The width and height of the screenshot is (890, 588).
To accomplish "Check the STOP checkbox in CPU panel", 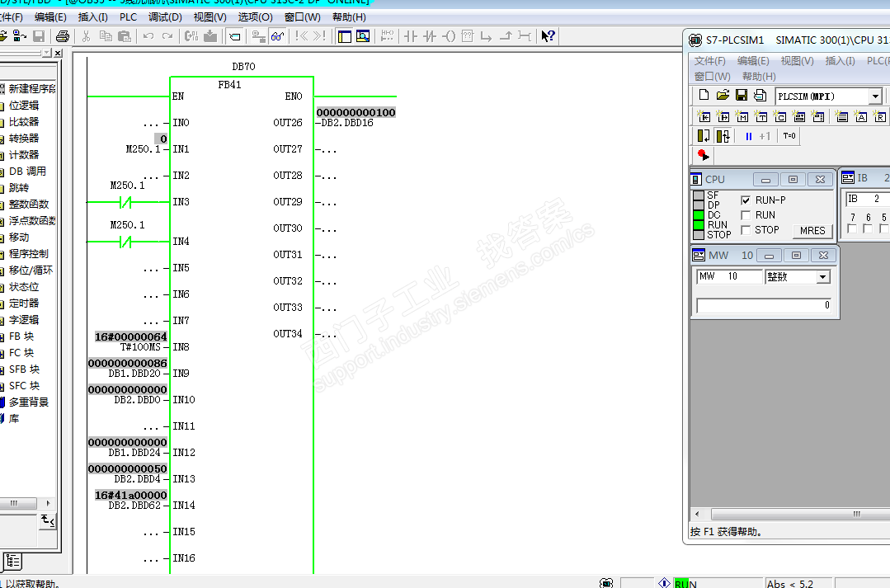I will pyautogui.click(x=746, y=230).
